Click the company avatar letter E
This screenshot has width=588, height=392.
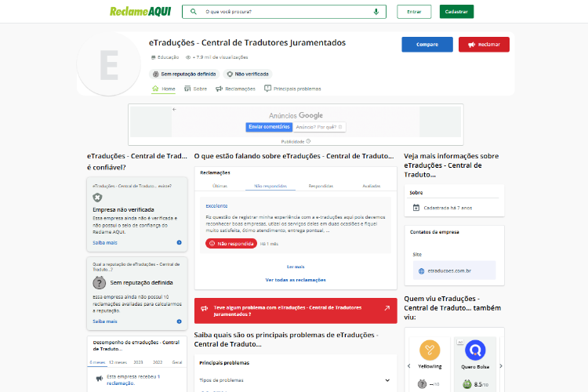click(x=109, y=64)
